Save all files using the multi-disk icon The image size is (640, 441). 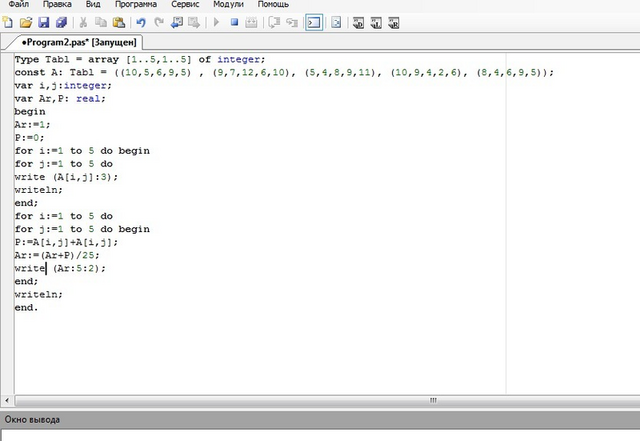pos(62,22)
